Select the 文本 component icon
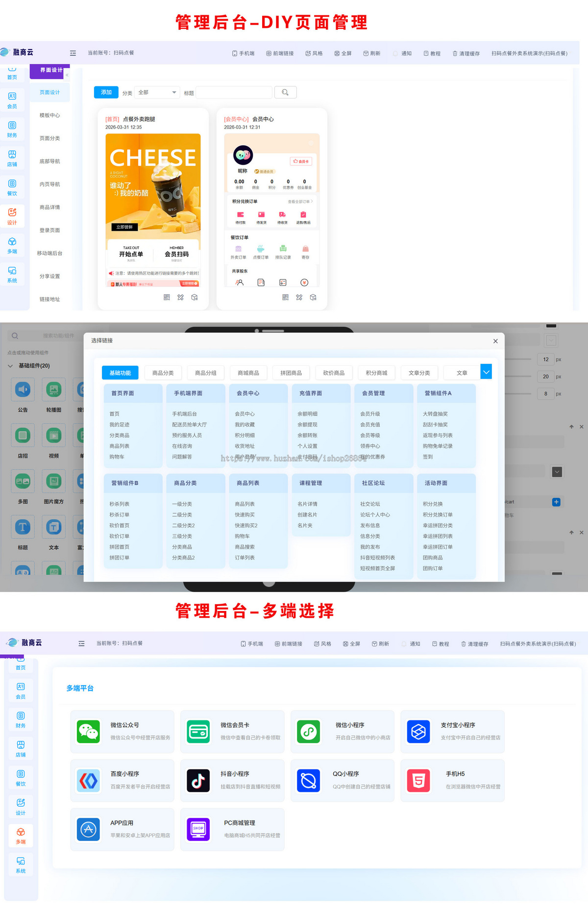 [x=54, y=527]
